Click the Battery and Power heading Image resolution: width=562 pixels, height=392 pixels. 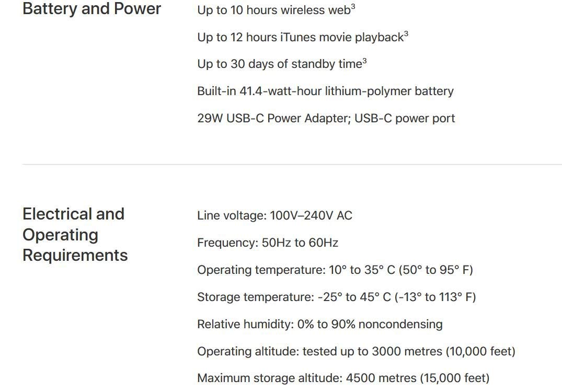[91, 9]
